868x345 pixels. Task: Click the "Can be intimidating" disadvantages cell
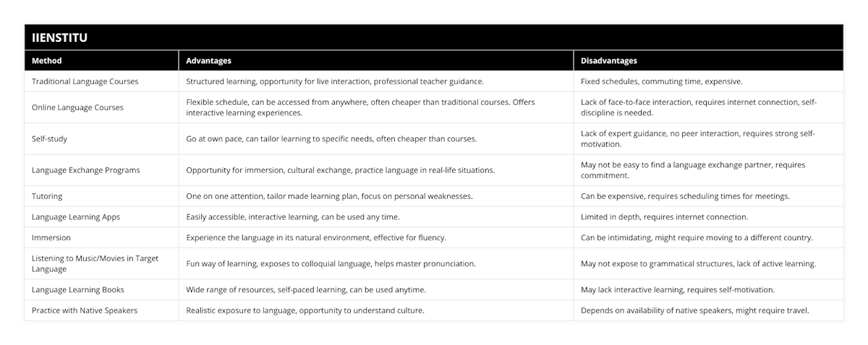click(x=697, y=237)
